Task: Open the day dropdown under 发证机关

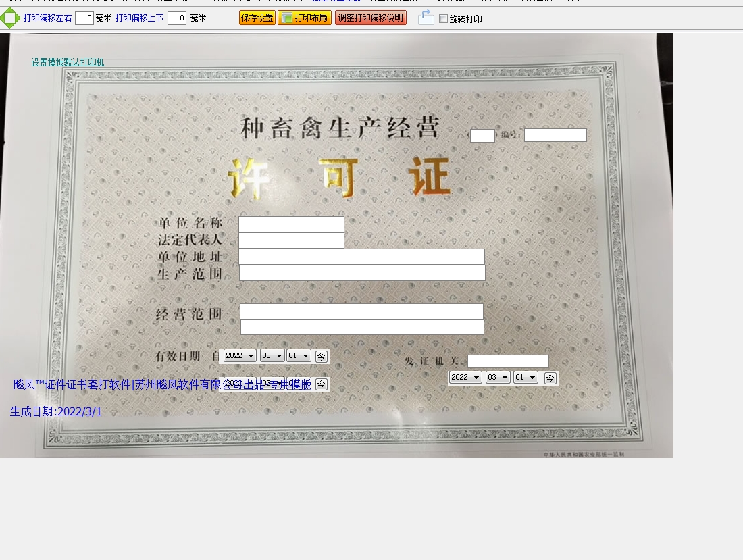Action: (526, 378)
